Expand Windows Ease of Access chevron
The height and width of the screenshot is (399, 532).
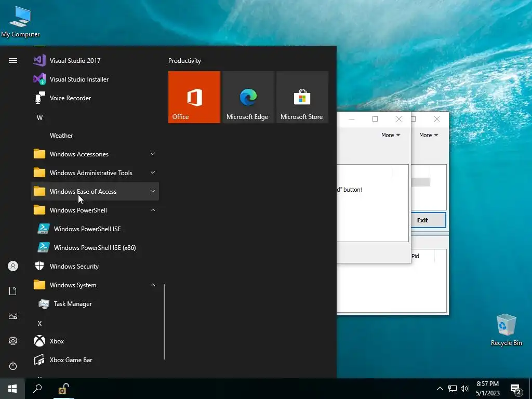point(153,191)
